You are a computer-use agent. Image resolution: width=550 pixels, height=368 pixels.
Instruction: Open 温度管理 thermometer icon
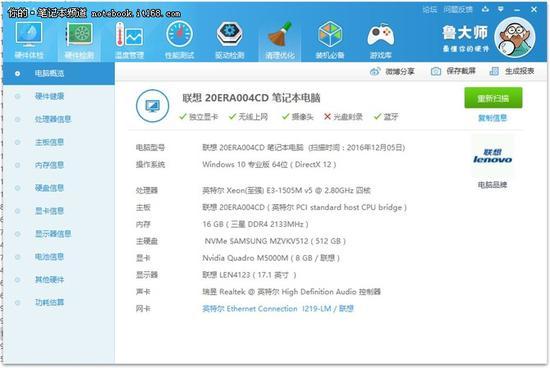(x=129, y=40)
